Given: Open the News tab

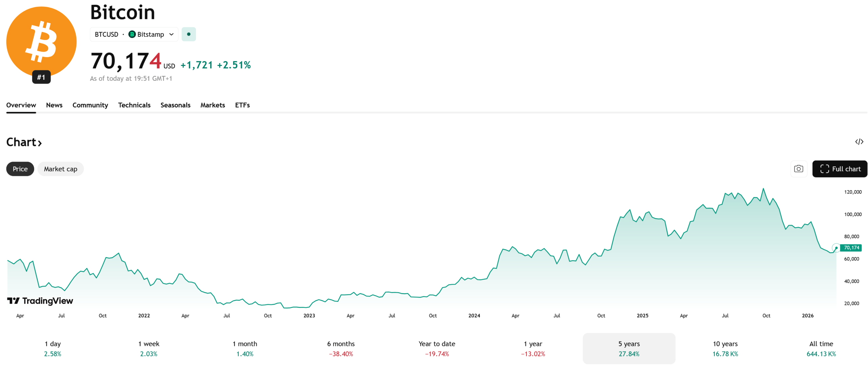Looking at the screenshot, I should coord(54,105).
